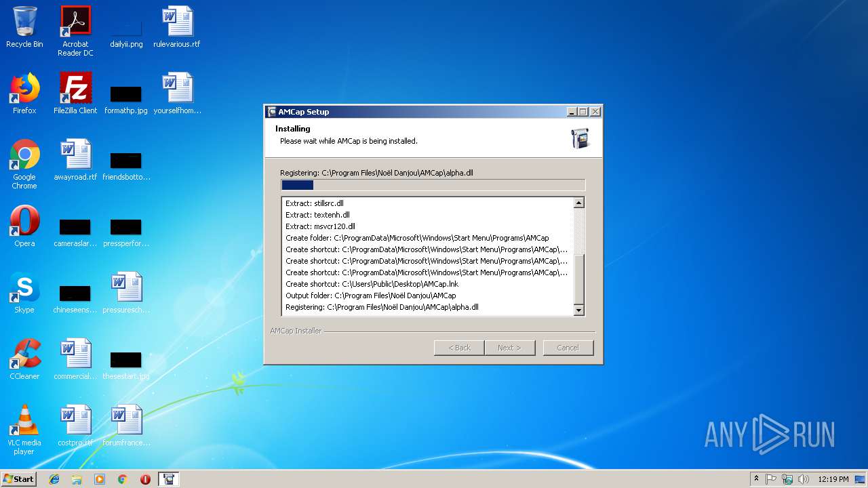This screenshot has width=868, height=488.
Task: Open Windows Explorer from taskbar
Action: 77,479
